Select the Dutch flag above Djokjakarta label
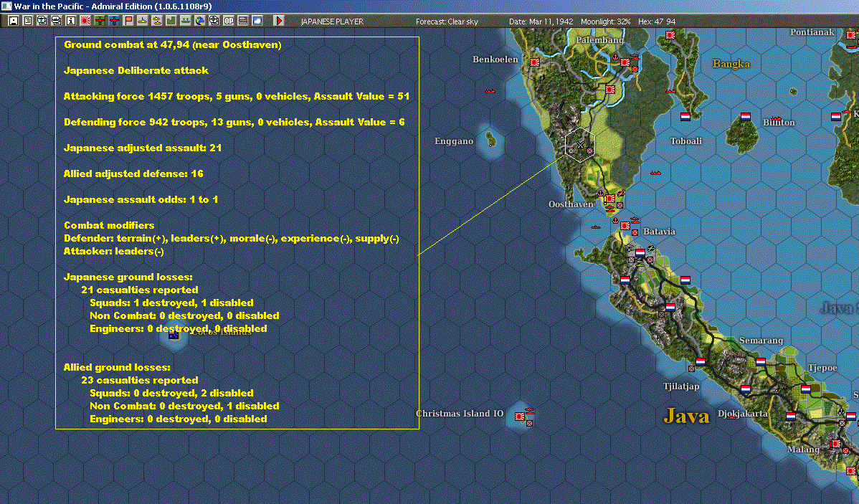859x504 pixels. click(x=746, y=389)
